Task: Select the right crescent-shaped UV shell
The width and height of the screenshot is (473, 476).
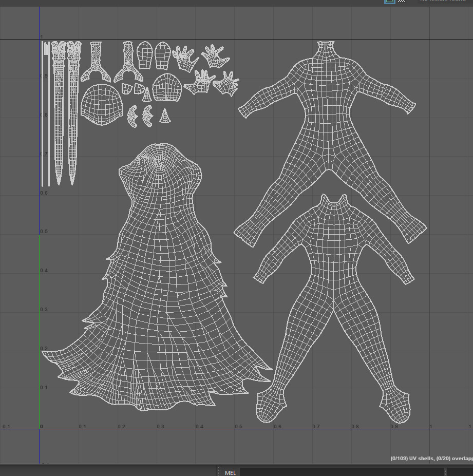Action: 147,116
